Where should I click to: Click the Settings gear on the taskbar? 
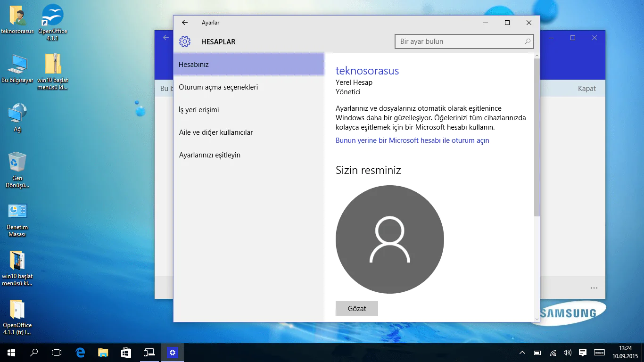(x=173, y=352)
